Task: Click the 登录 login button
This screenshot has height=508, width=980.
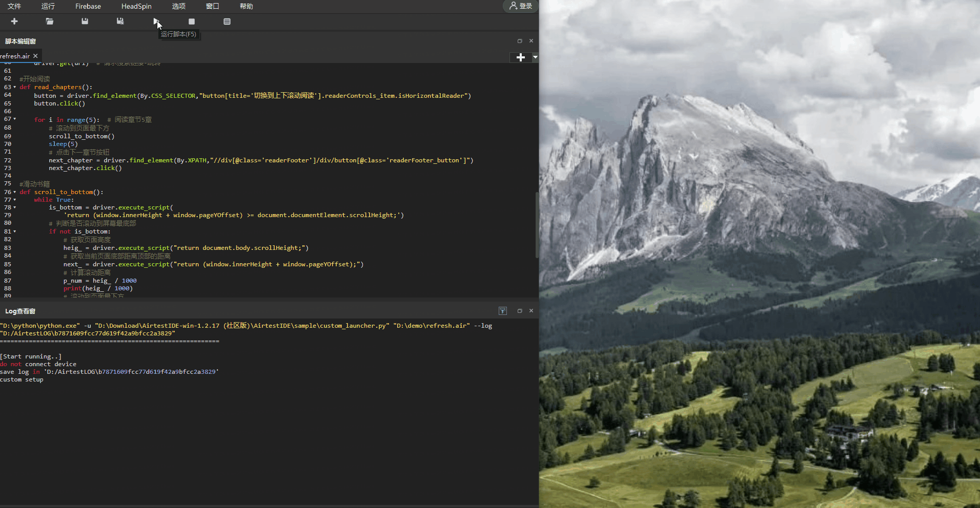Action: pyautogui.click(x=521, y=6)
